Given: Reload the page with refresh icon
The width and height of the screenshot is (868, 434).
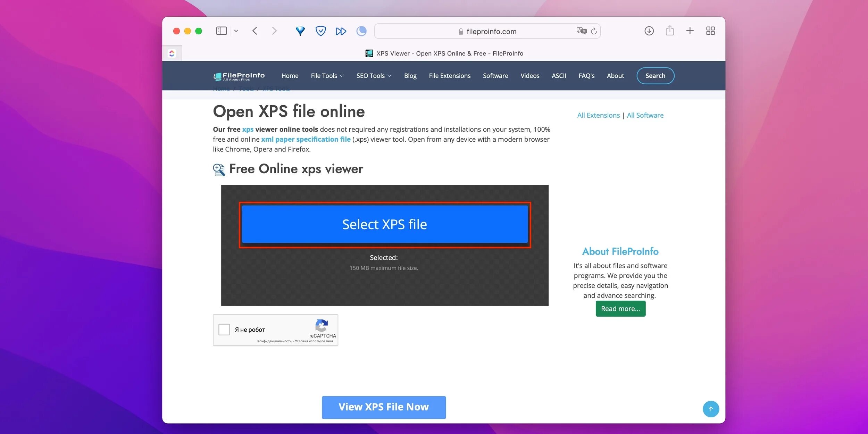Looking at the screenshot, I should 594,31.
